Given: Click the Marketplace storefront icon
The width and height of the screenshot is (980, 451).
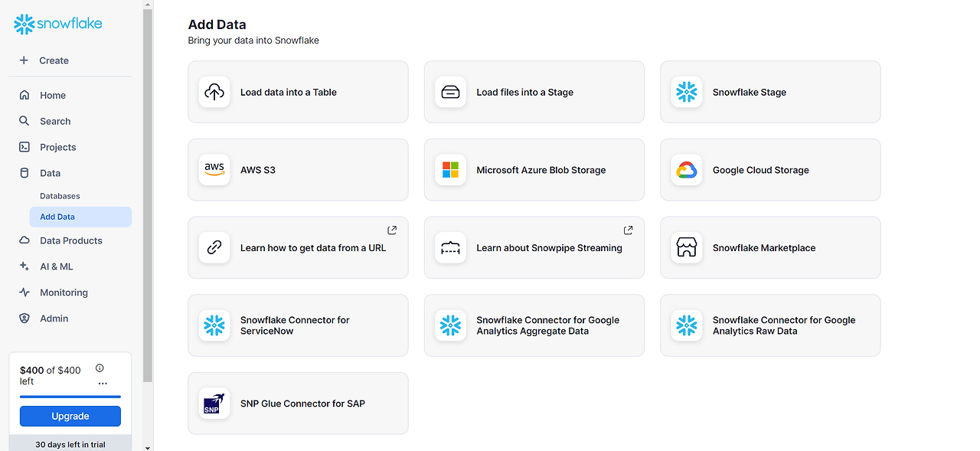Looking at the screenshot, I should [x=687, y=247].
